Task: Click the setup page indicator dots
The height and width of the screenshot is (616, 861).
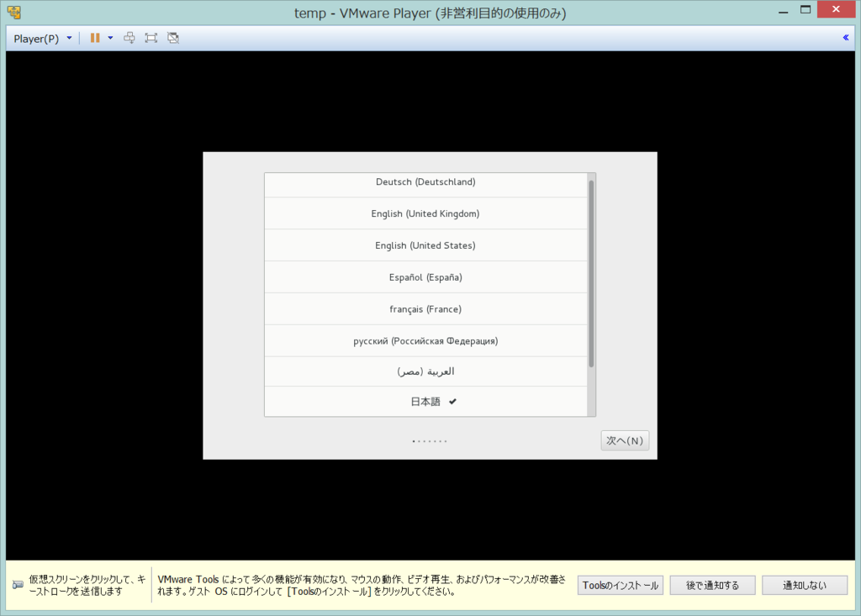Action: click(x=430, y=441)
